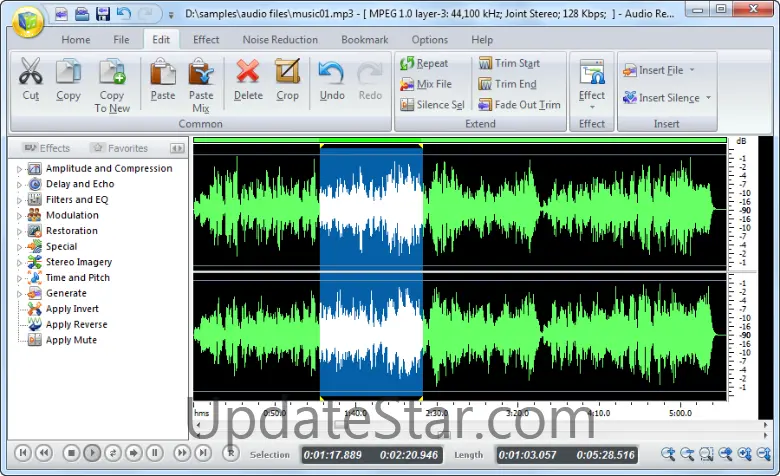The width and height of the screenshot is (780, 476).
Task: Click the side panel scroll arrows button
Action: point(177,148)
